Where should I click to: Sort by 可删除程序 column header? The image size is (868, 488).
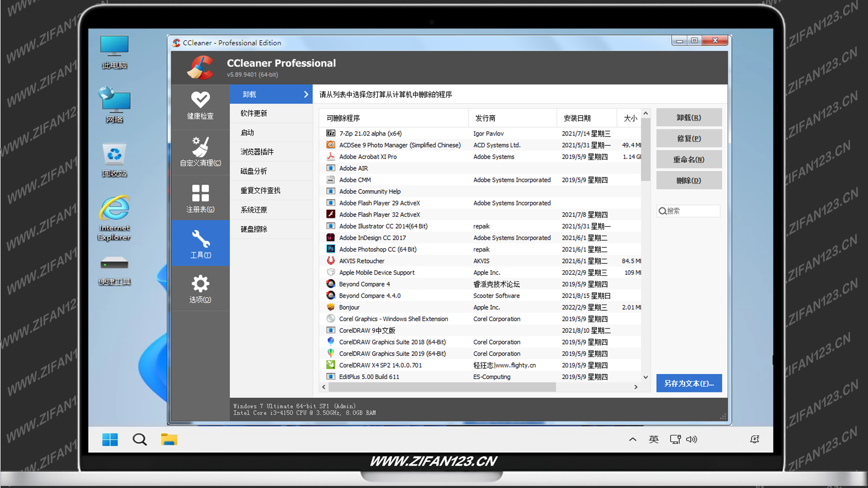394,118
